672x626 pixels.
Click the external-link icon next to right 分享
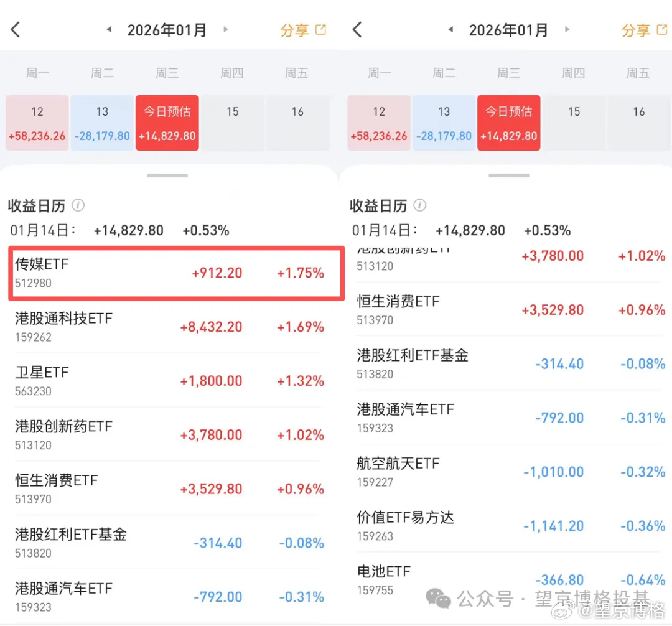661,29
